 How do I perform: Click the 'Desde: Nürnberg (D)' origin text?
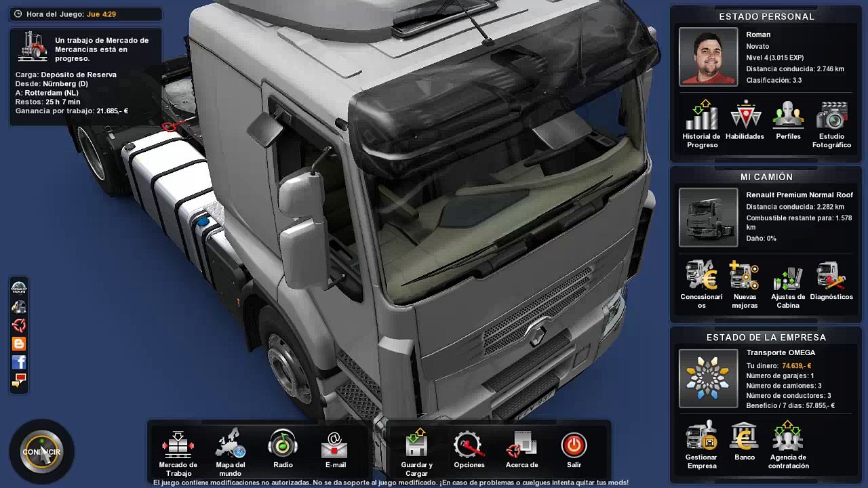(x=52, y=84)
